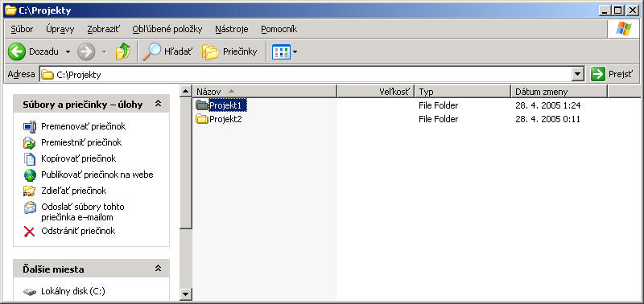Open the Nástroje menu
This screenshot has height=304, width=644.
pos(232,29)
